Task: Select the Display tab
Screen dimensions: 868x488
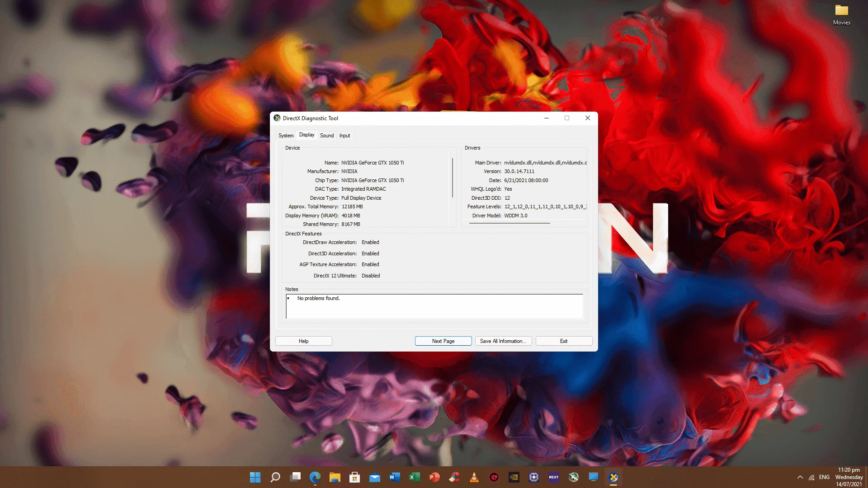Action: coord(307,135)
